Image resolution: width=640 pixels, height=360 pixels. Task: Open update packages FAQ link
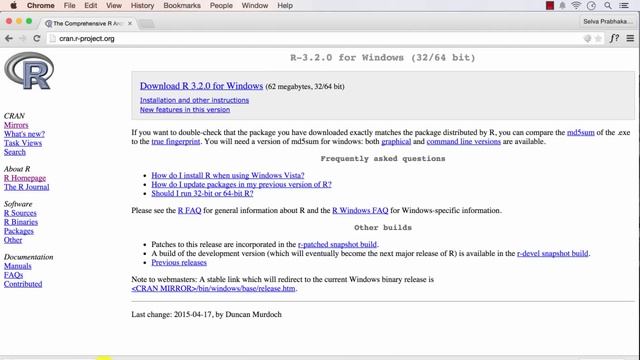tap(241, 184)
